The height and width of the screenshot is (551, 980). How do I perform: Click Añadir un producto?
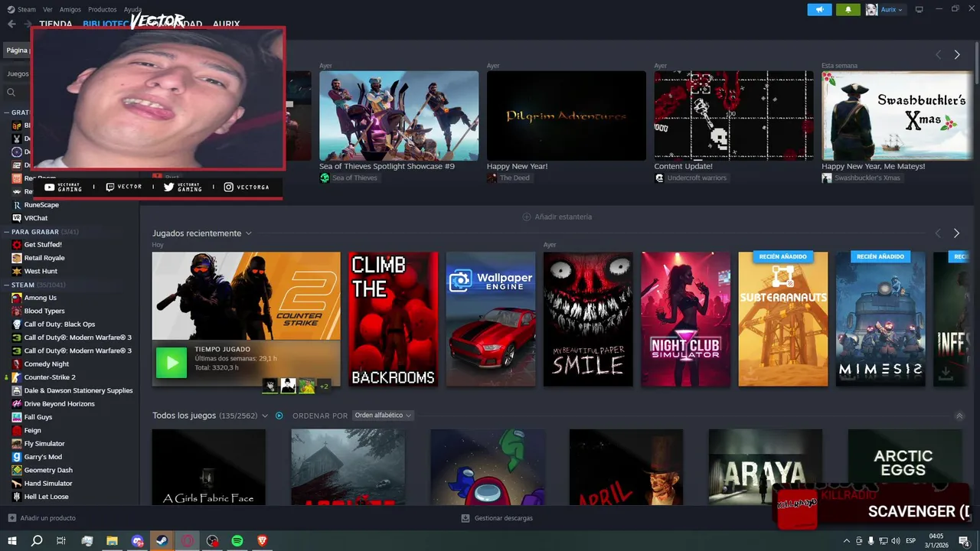point(42,518)
